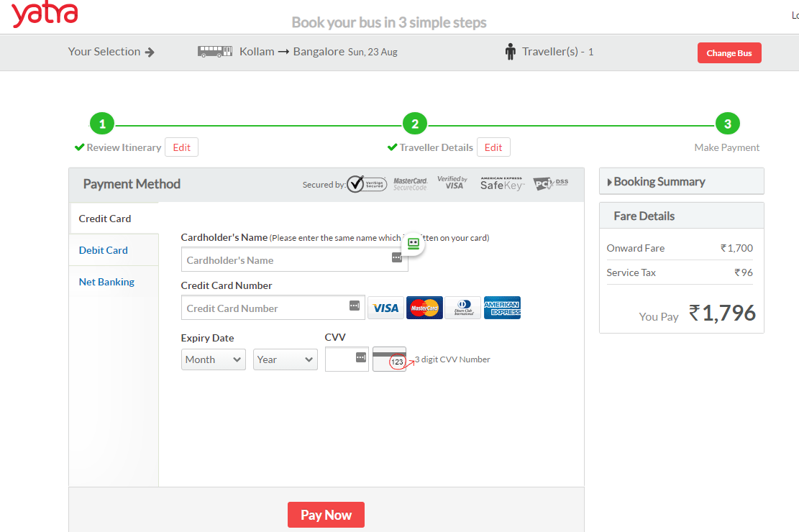Click the Service Tax amount ₹96
Image resolution: width=799 pixels, height=532 pixels.
[x=744, y=272]
